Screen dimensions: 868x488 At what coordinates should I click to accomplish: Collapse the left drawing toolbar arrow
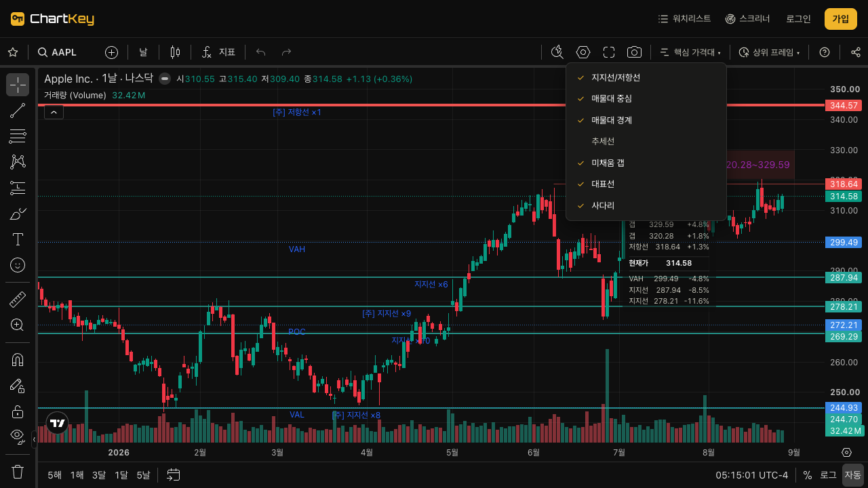34,440
